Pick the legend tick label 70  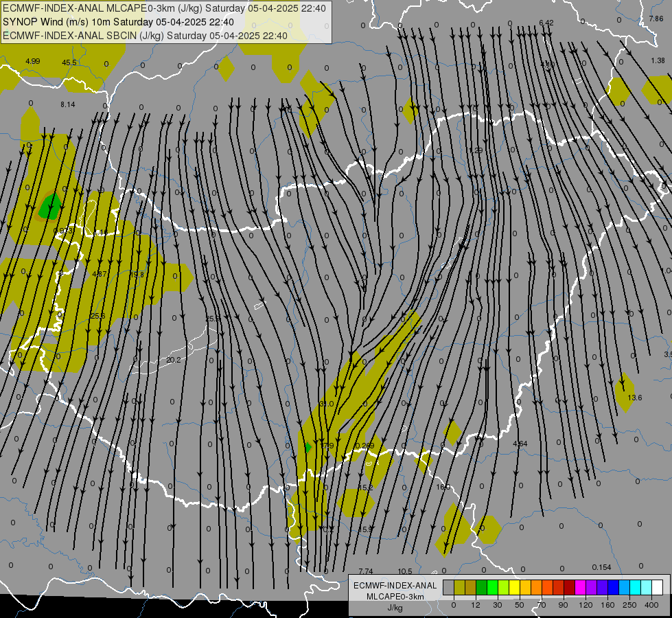[x=542, y=605]
